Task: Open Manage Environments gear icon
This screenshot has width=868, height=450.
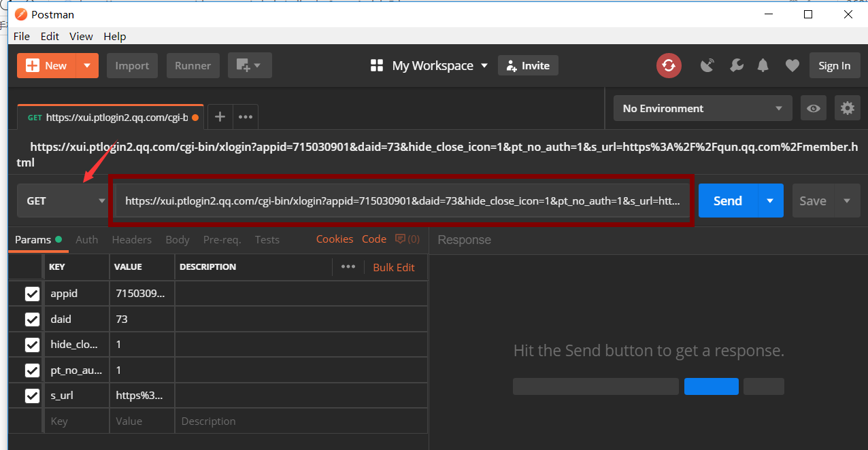Action: pos(847,108)
